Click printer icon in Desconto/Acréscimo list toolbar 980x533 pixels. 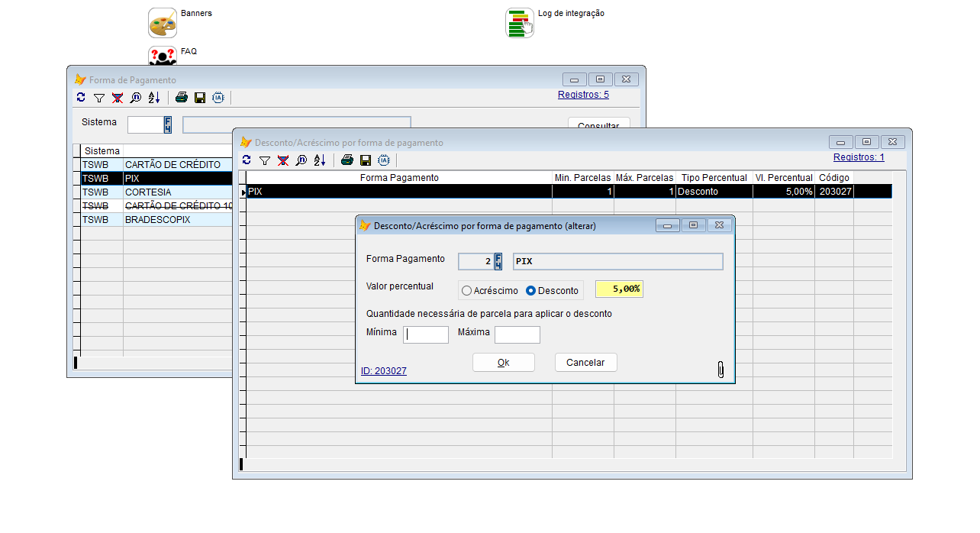tap(347, 160)
